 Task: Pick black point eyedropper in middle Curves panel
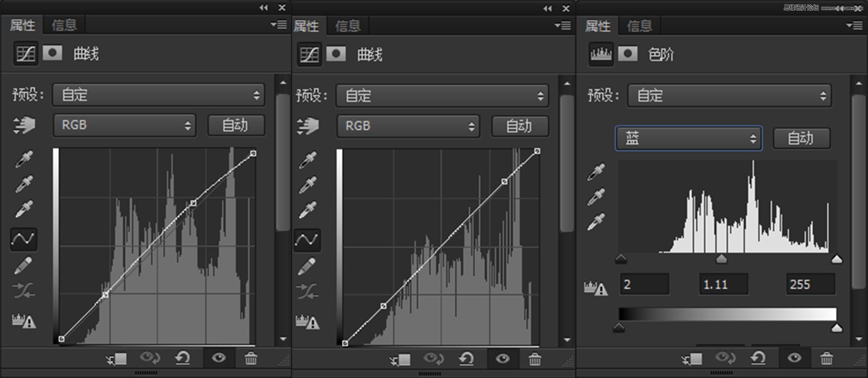pyautogui.click(x=308, y=160)
